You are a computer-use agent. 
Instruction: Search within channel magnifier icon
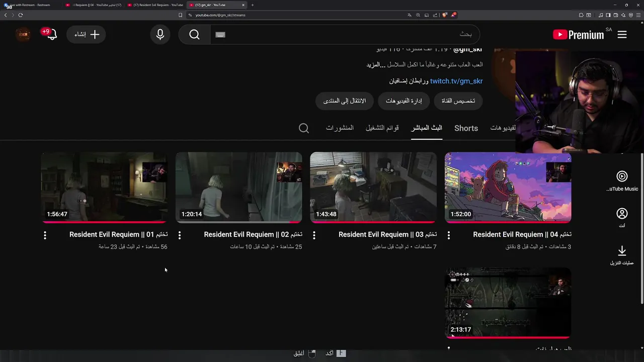point(304,128)
